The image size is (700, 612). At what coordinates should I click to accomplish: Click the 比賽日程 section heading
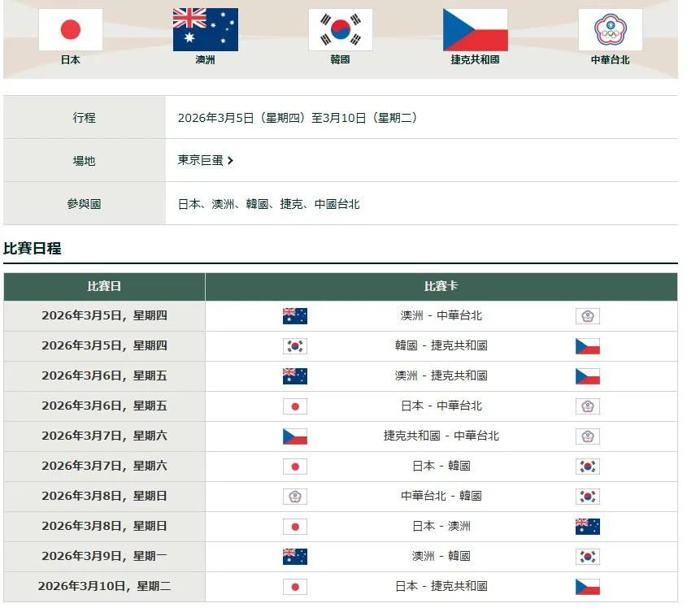[33, 248]
